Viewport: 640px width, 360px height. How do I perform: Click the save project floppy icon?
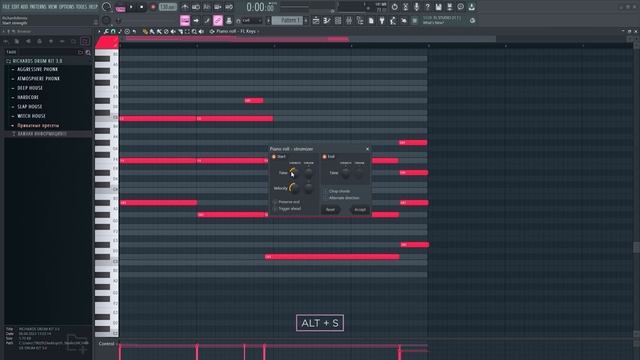point(438,7)
